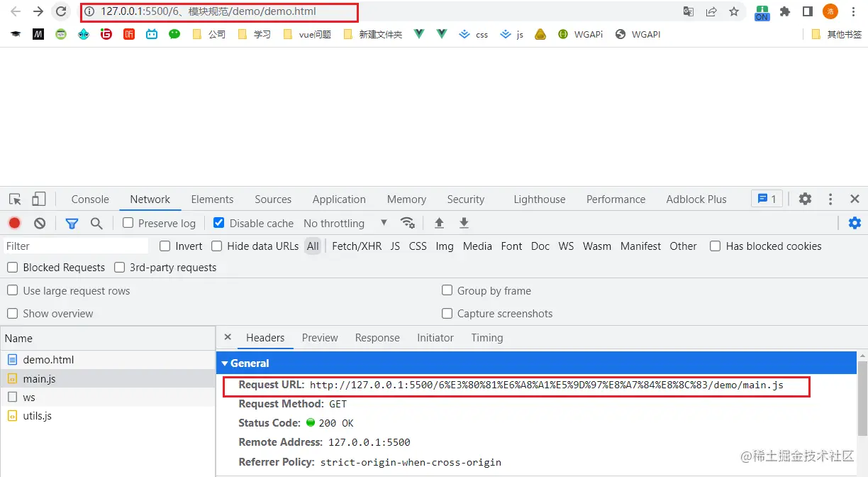The height and width of the screenshot is (477, 868).
Task: Open the Application tab
Action: point(339,199)
